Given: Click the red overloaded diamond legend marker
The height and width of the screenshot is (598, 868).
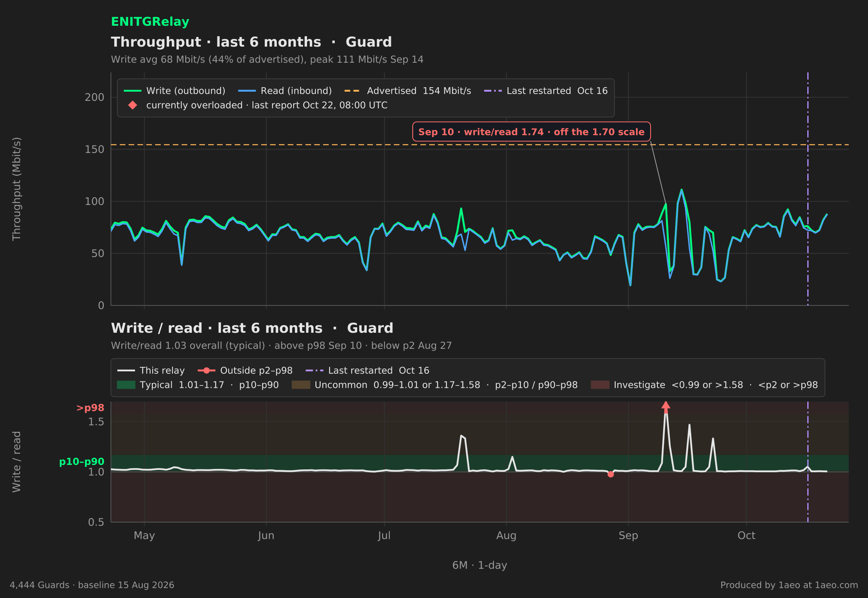Looking at the screenshot, I should 133,105.
